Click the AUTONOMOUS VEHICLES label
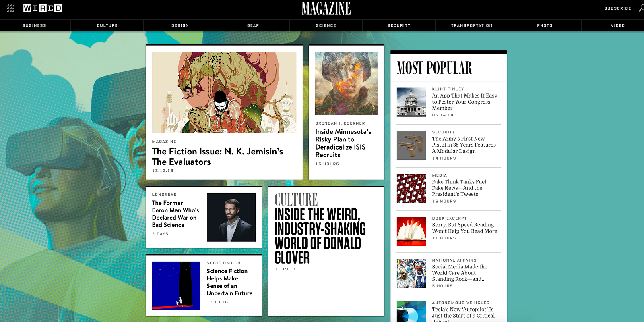The image size is (644, 322). click(461, 303)
